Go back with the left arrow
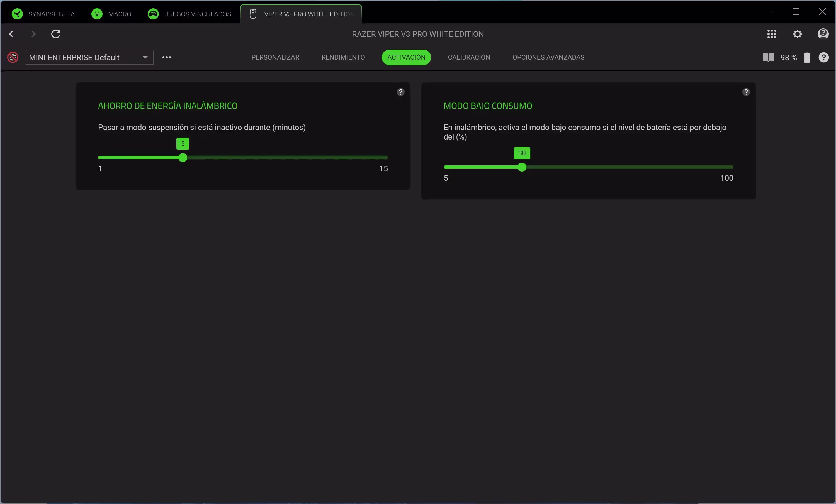The image size is (836, 504). (11, 34)
